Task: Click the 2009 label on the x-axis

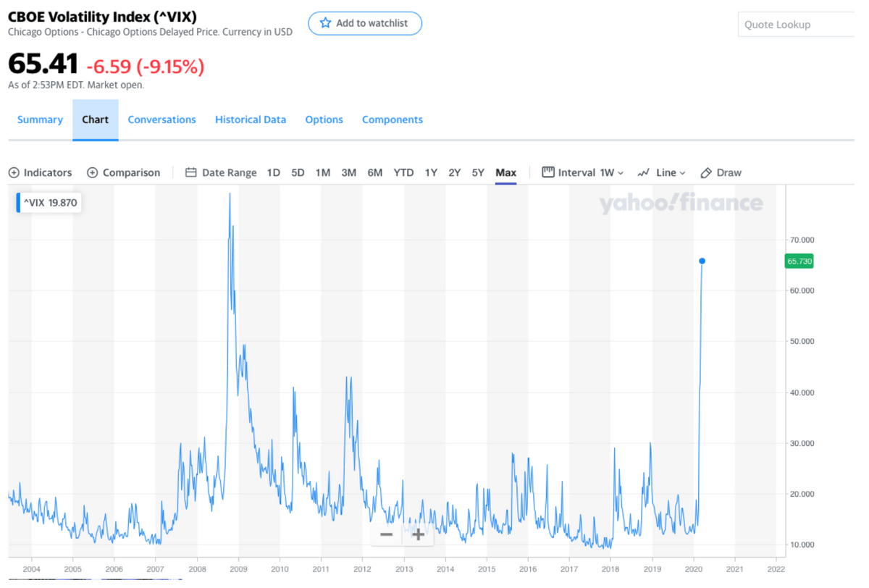Action: [x=238, y=568]
